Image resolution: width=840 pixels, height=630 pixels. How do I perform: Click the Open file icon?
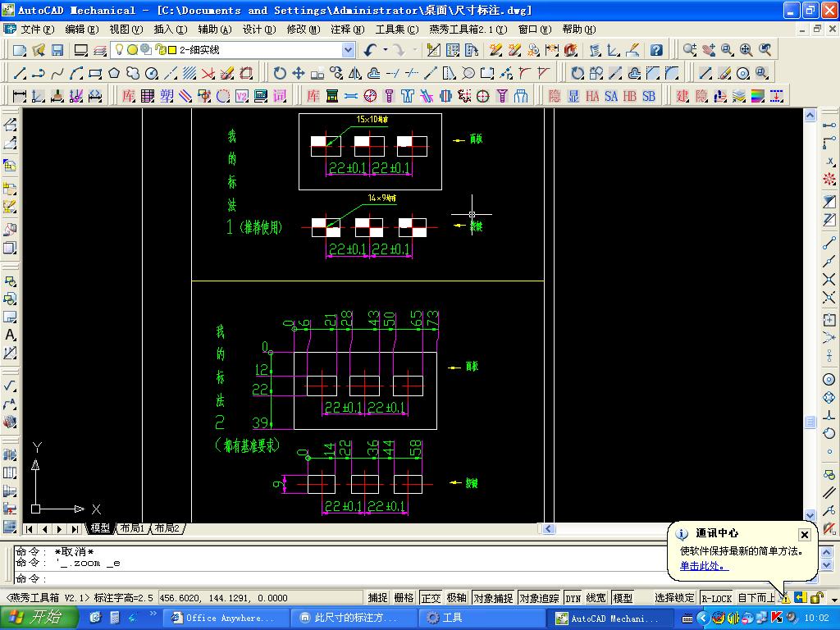point(39,50)
